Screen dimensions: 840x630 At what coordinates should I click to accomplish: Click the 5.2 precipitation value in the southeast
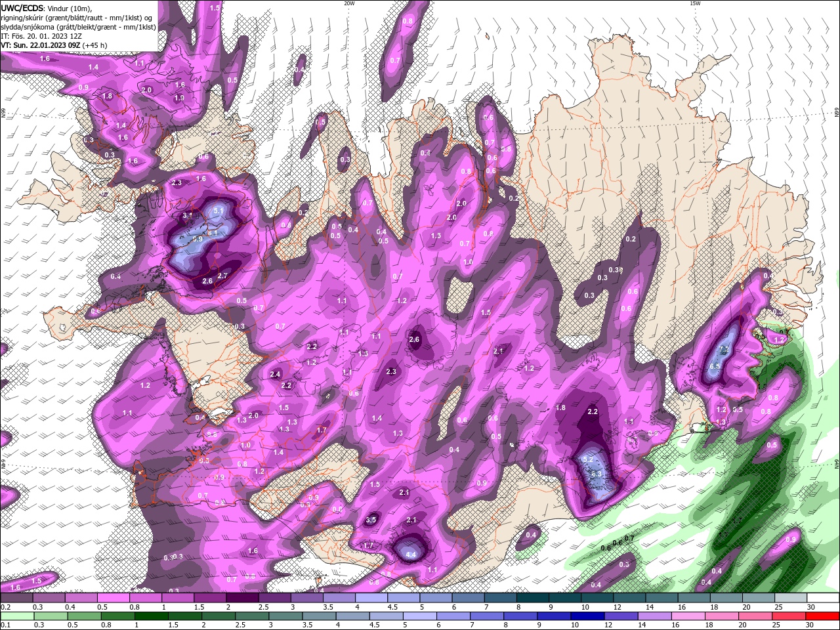point(588,459)
